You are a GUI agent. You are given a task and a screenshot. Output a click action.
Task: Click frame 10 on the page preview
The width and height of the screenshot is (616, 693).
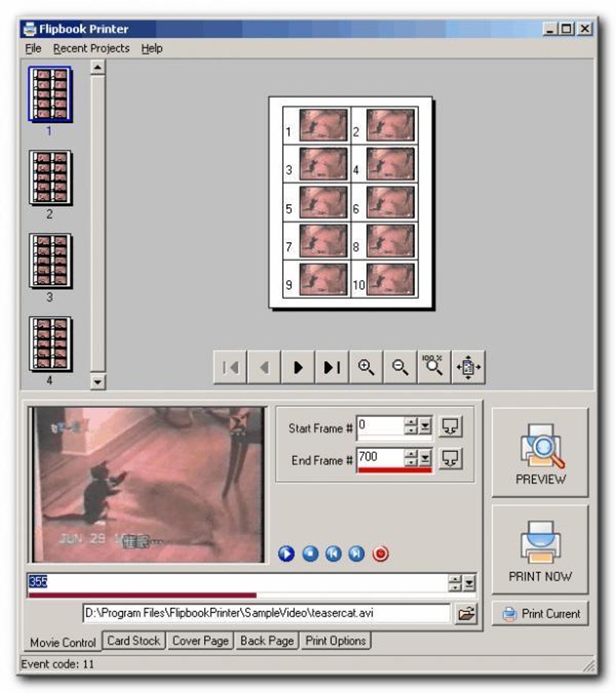(391, 279)
